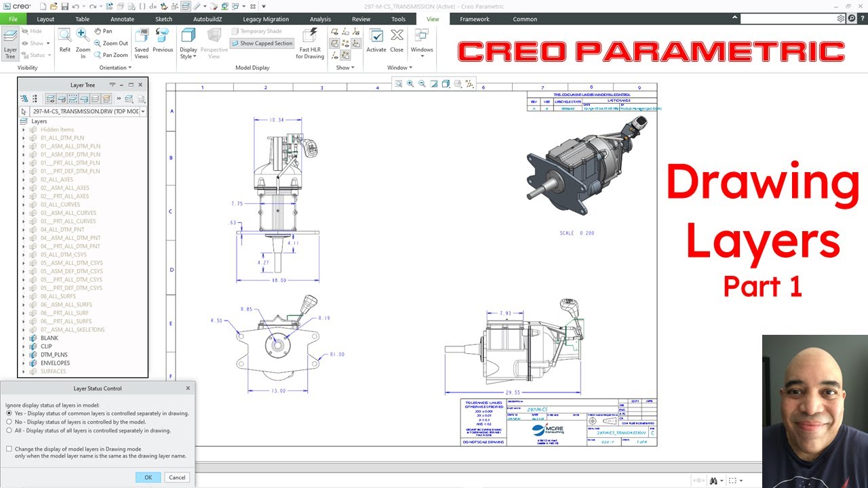Switch to the Tools tab
This screenshot has height=488, width=868.
pos(398,19)
